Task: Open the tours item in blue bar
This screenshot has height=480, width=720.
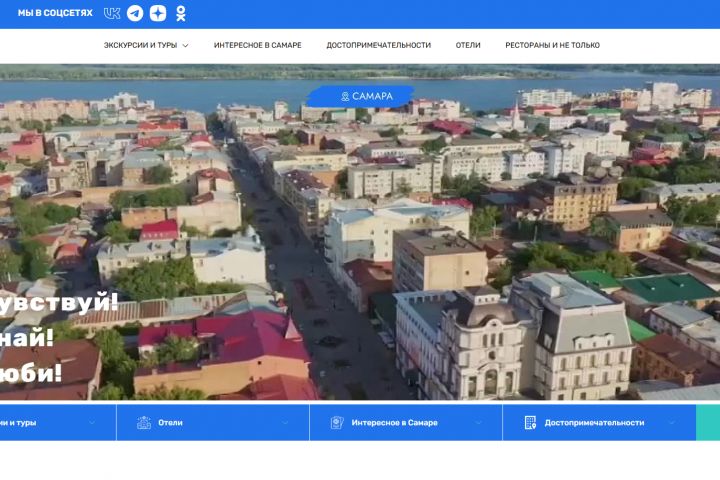Action: click(x=18, y=423)
